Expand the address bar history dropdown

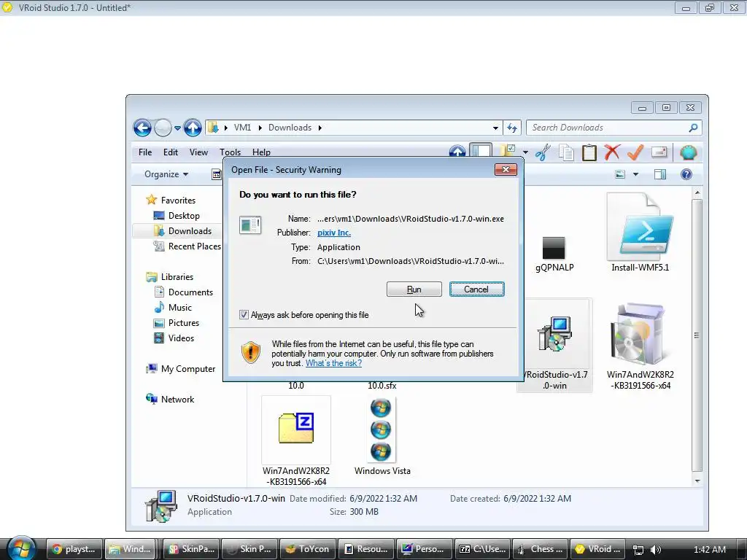[x=495, y=128]
